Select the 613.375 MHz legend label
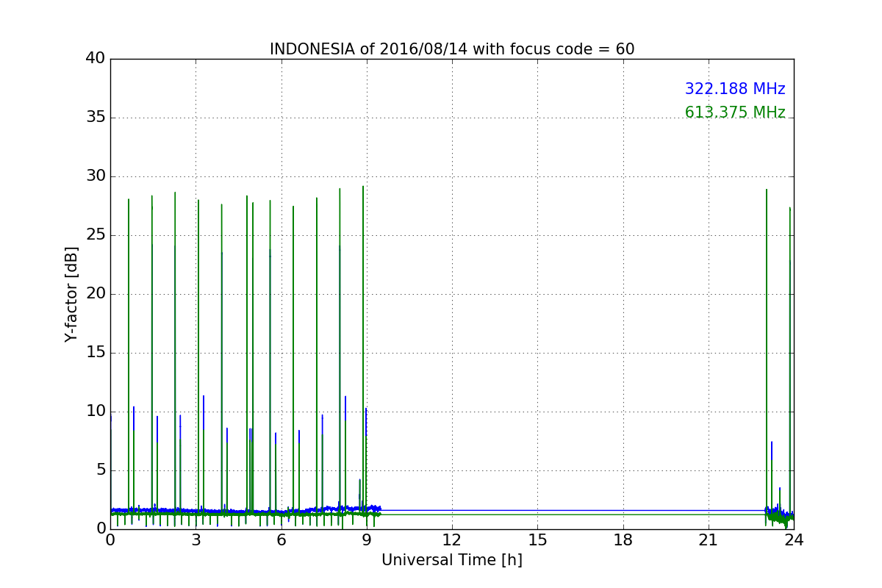 735,112
